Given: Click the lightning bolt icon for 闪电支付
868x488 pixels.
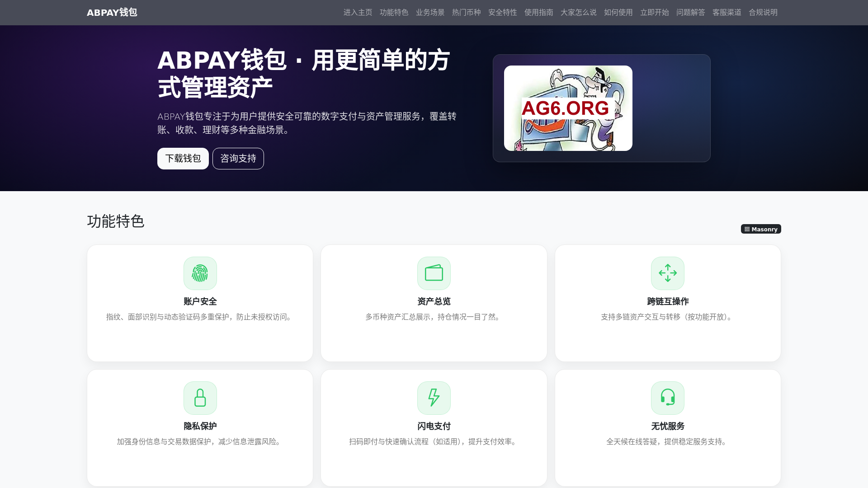Looking at the screenshot, I should pyautogui.click(x=434, y=398).
